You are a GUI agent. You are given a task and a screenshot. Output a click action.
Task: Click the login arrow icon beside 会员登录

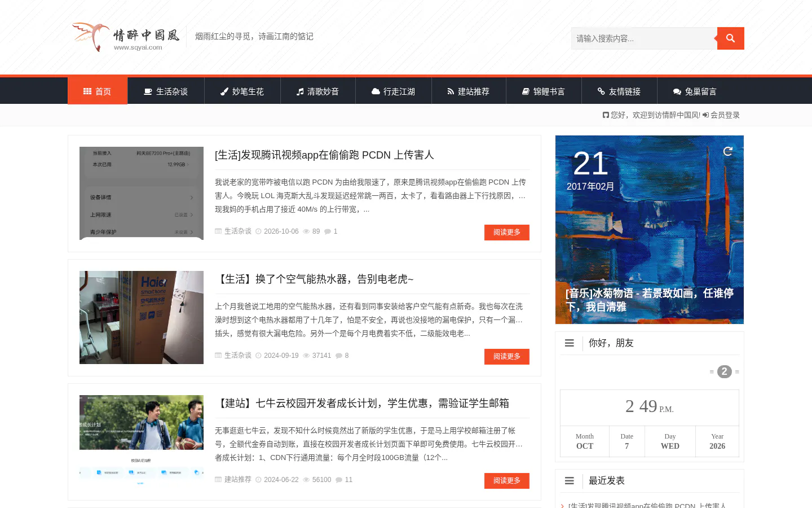click(x=706, y=115)
